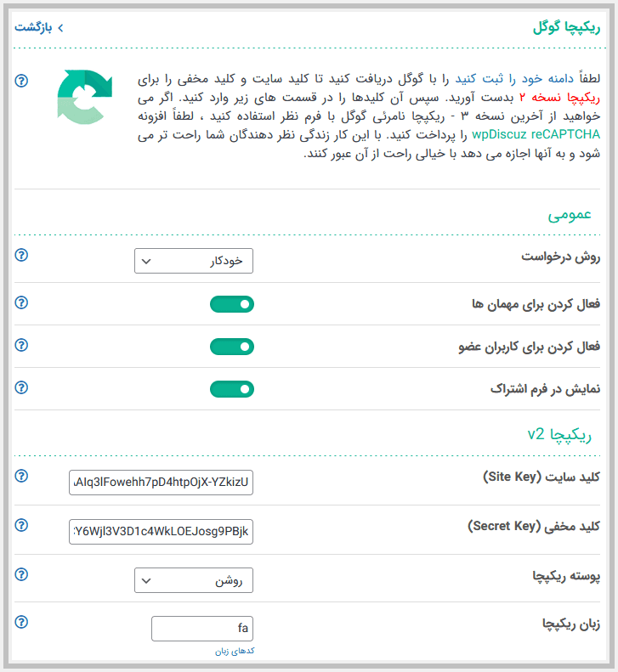618x672 pixels.
Task: Open help icon for روش درخواست row
Action: (21, 255)
